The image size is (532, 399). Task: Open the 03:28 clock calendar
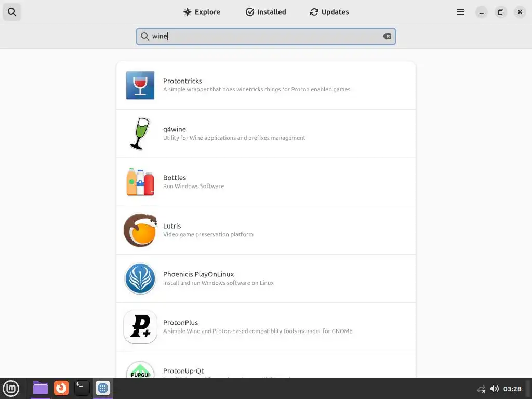[x=512, y=389]
